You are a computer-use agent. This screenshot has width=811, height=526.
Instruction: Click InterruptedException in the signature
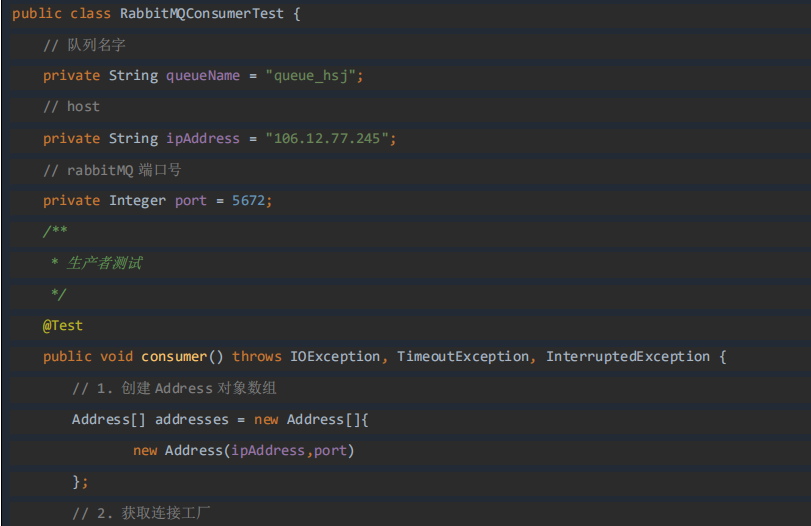point(628,356)
